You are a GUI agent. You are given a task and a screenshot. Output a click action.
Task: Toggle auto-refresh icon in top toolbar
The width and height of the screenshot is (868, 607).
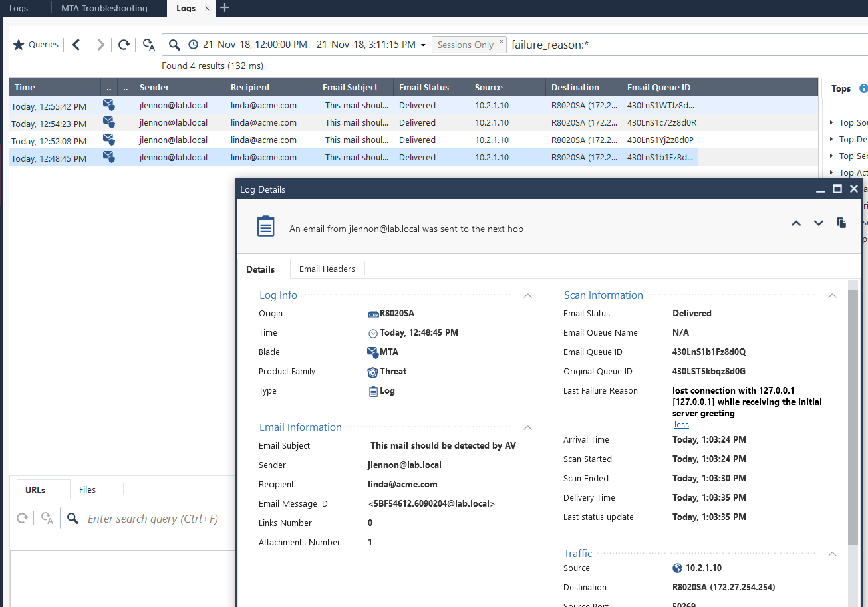pos(149,45)
